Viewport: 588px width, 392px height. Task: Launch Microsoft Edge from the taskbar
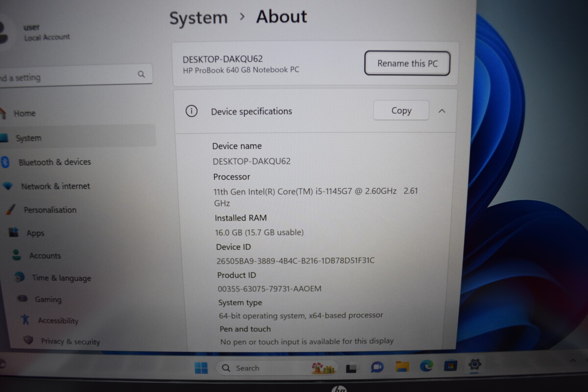(426, 366)
